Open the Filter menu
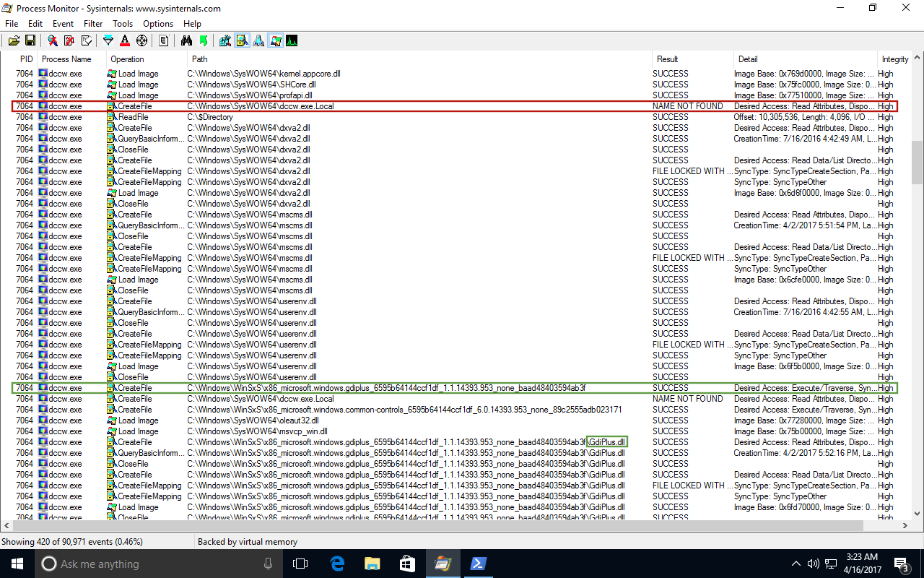Image resolution: width=924 pixels, height=578 pixels. (93, 24)
